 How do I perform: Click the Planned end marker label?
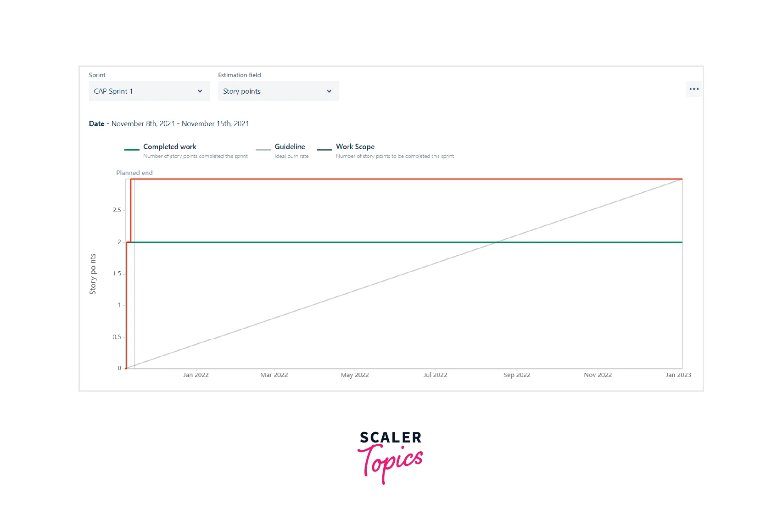coord(134,173)
